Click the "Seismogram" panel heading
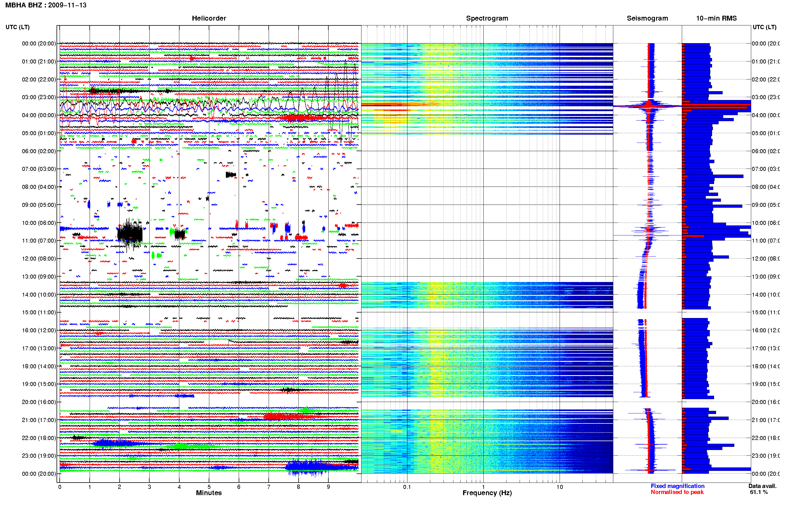The width and height of the screenshot is (812, 508). pos(647,18)
